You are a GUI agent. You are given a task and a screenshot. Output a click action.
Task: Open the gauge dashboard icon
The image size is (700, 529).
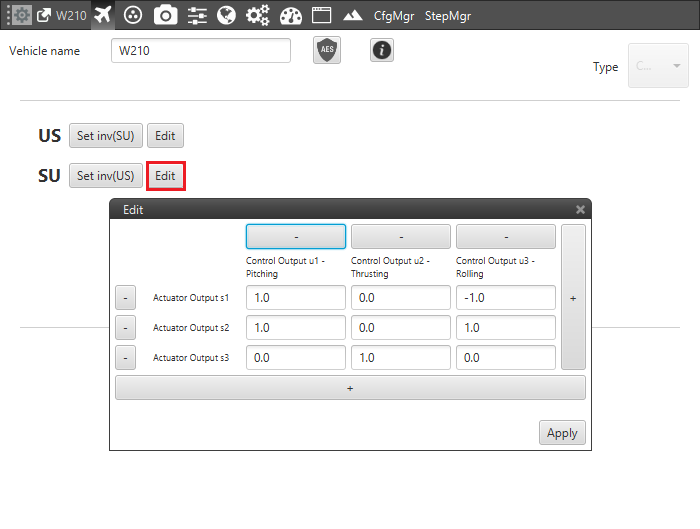[x=291, y=16]
